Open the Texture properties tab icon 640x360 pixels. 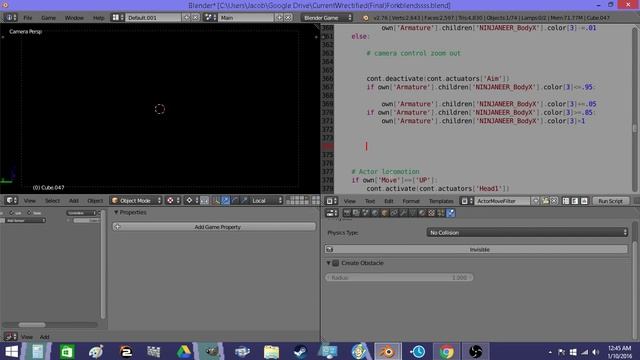(431, 213)
